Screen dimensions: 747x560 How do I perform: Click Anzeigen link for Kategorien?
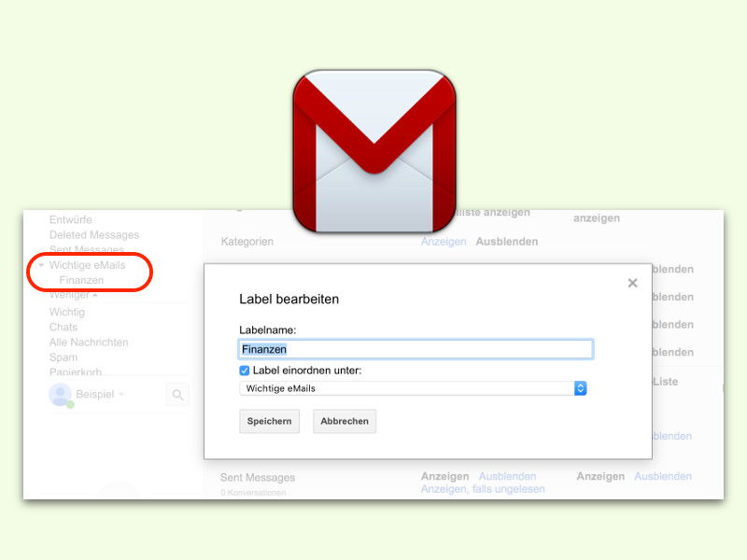tap(444, 242)
